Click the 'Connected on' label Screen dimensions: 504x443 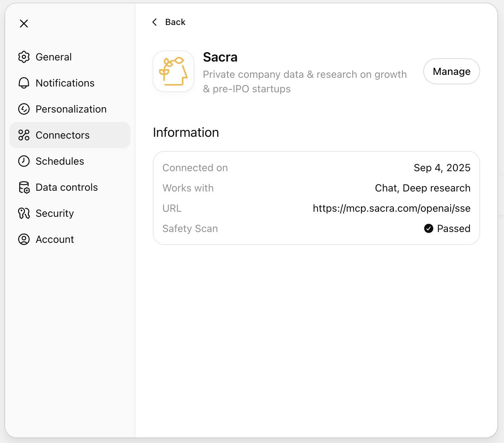195,168
